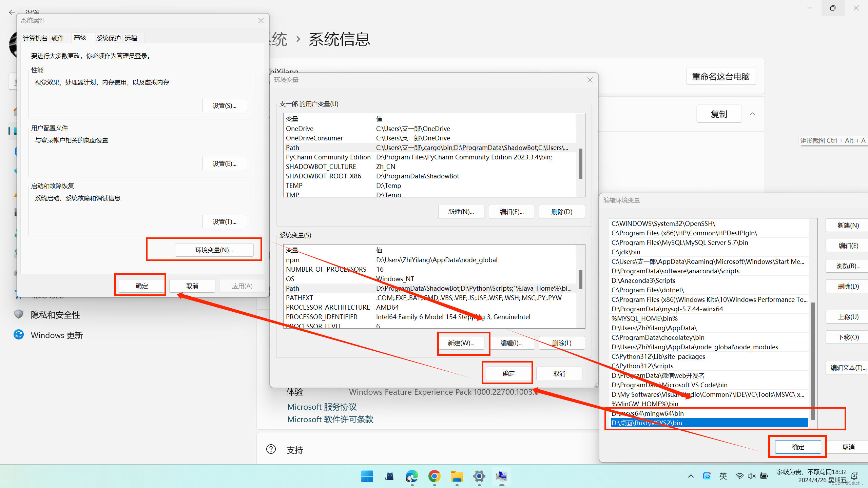Open the 远程 tab
Screen dimensions: 868x488
coord(131,38)
